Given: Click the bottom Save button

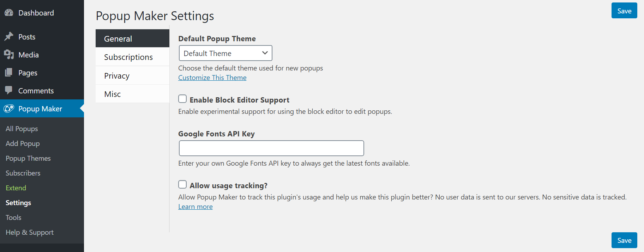Looking at the screenshot, I should (624, 240).
